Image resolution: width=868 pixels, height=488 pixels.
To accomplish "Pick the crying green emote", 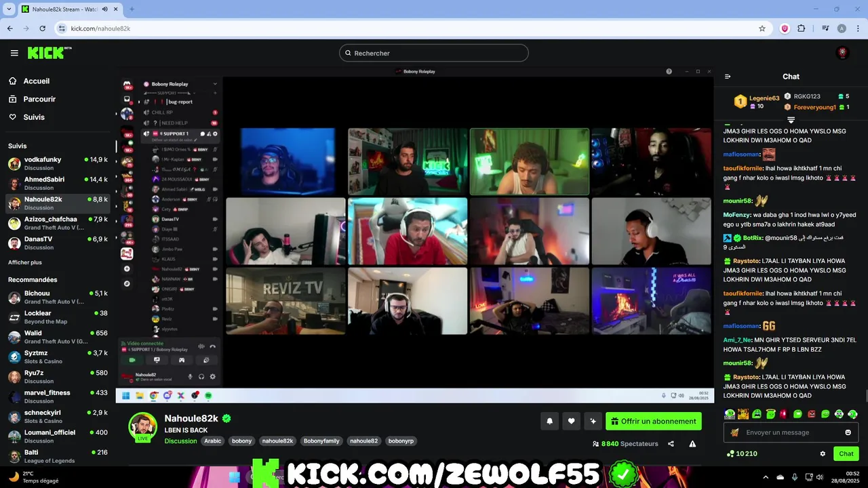I will click(757, 413).
